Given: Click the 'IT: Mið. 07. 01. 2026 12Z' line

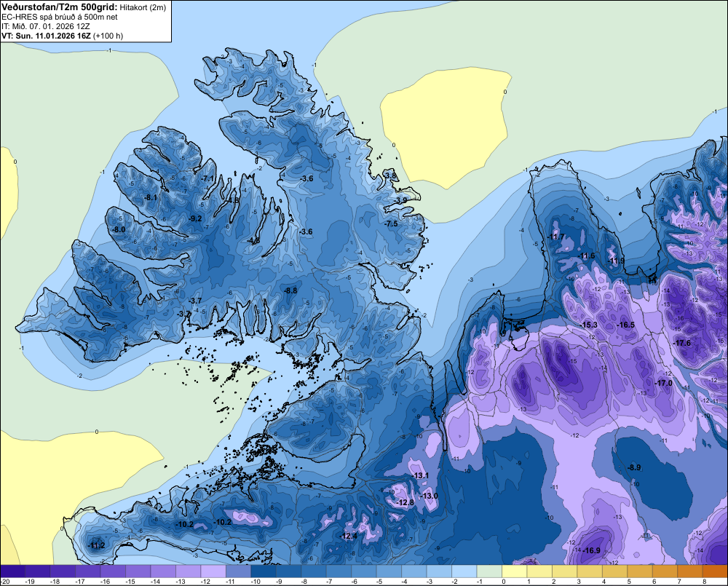Looking at the screenshot, I should click(45, 26).
